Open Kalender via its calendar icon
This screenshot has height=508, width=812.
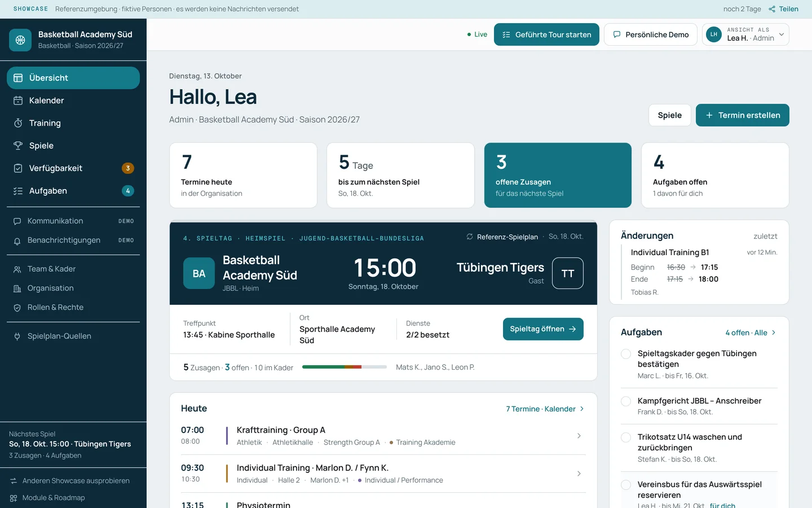tap(18, 100)
